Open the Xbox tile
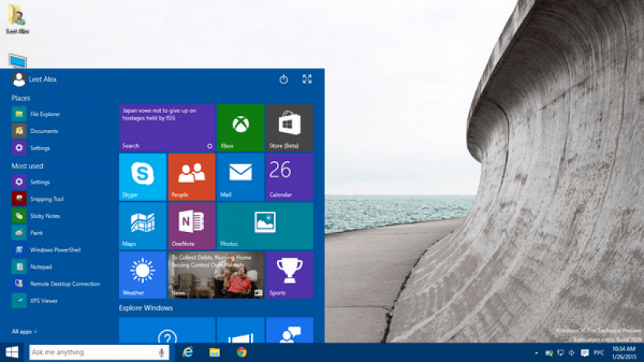Screen dimensions: 644x362 point(240,128)
